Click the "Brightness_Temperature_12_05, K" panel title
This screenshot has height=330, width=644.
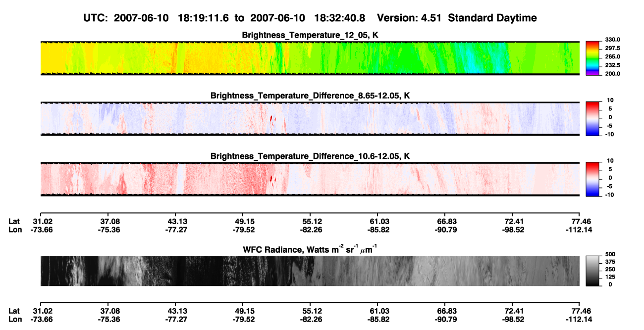click(310, 35)
